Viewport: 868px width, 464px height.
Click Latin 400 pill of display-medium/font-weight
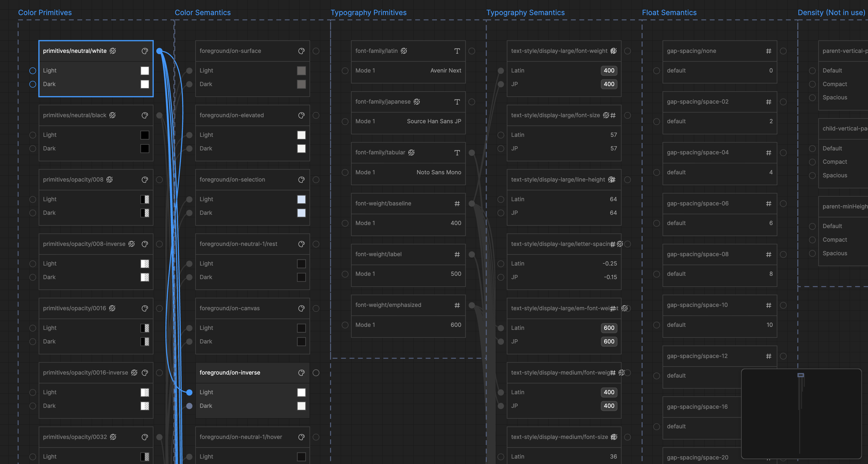609,392
